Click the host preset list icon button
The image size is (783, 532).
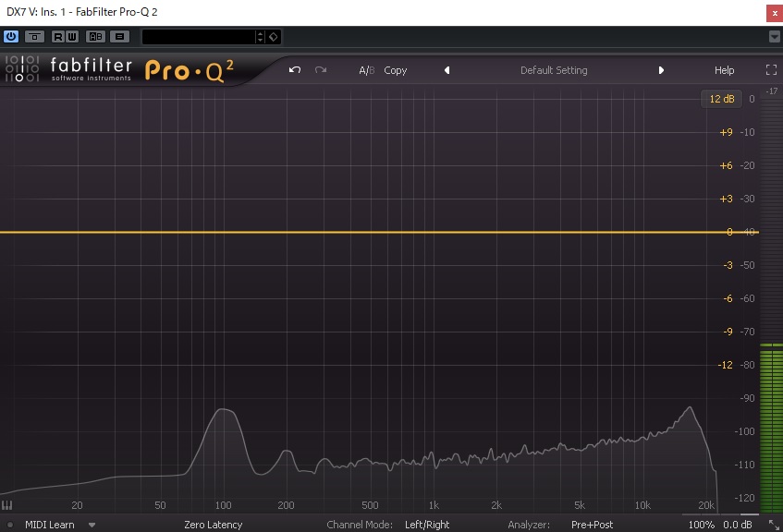click(x=119, y=36)
